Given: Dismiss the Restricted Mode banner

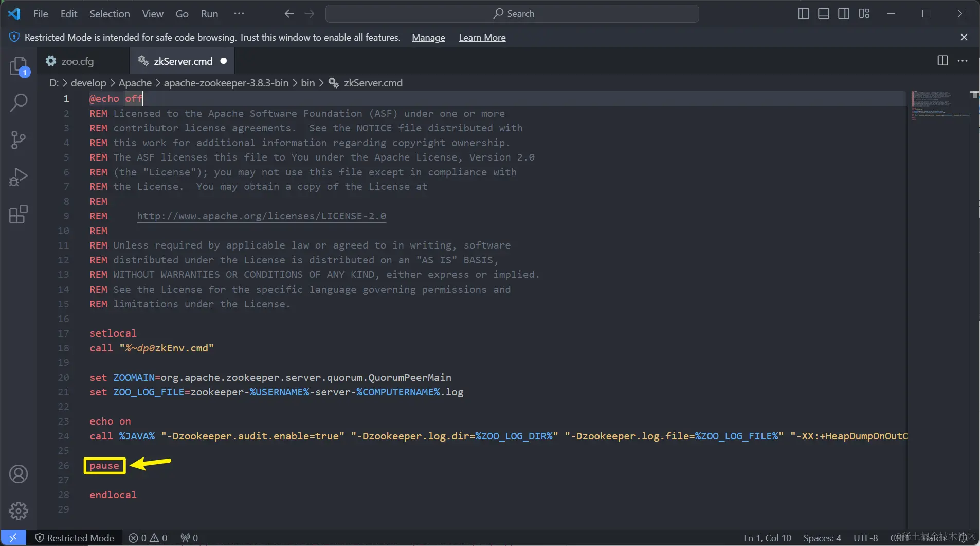Looking at the screenshot, I should [x=964, y=37].
